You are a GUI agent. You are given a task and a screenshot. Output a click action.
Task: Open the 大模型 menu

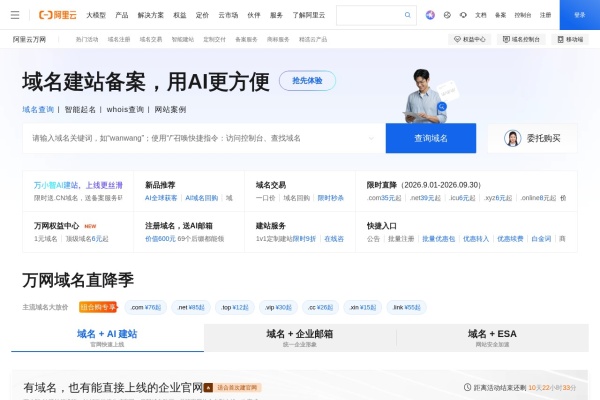click(96, 15)
